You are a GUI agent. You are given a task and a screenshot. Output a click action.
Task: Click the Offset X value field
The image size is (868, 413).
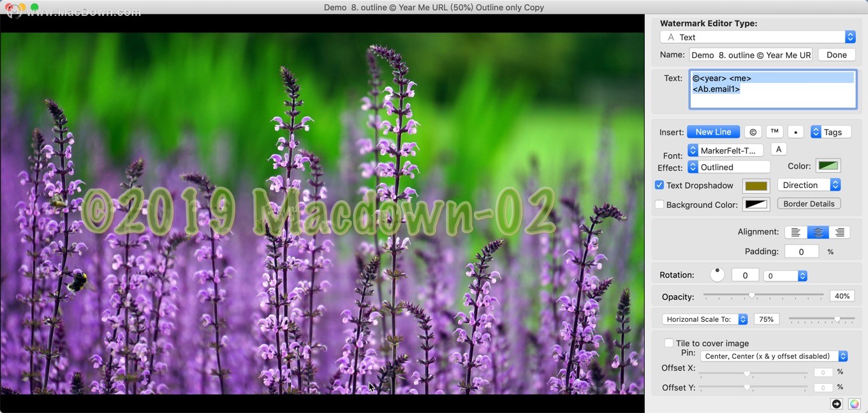[x=823, y=372]
